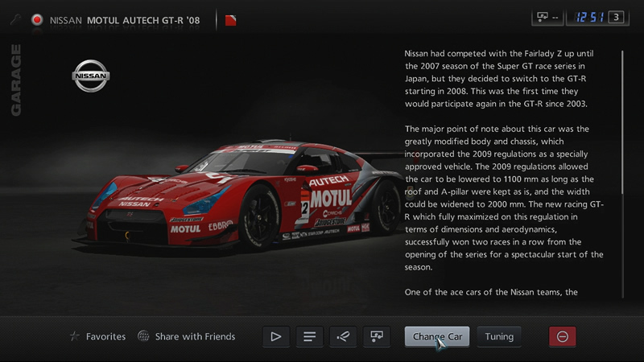Screen dimensions: 644x362
Task: Click the photo/display icon button
Action: click(x=375, y=336)
